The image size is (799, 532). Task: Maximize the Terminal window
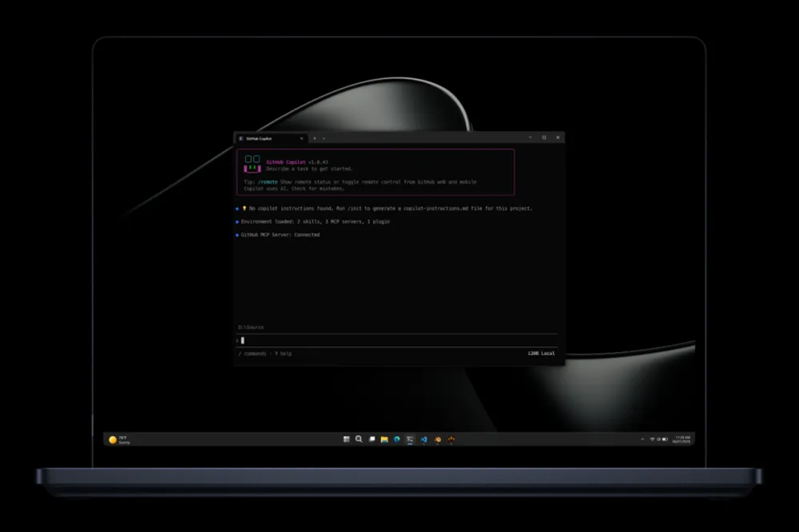(544, 137)
